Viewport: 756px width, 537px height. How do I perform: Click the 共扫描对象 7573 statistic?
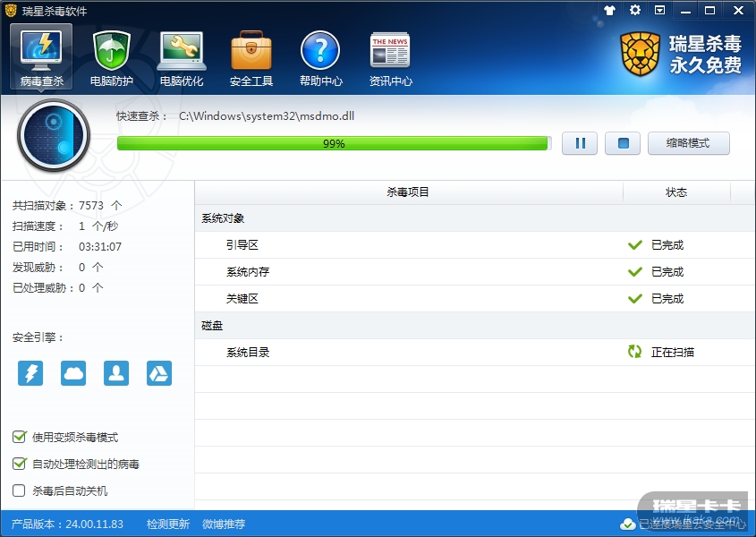point(67,206)
